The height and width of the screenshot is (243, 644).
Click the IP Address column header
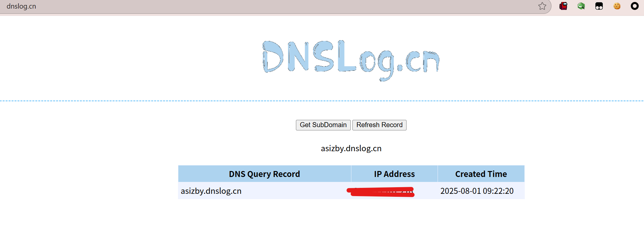click(x=394, y=174)
